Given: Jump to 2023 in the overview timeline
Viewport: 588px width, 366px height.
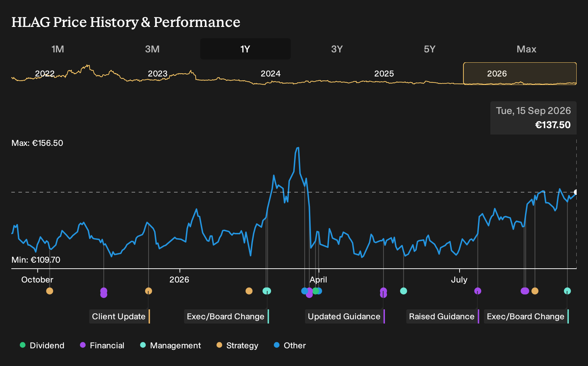Looking at the screenshot, I should click(157, 74).
